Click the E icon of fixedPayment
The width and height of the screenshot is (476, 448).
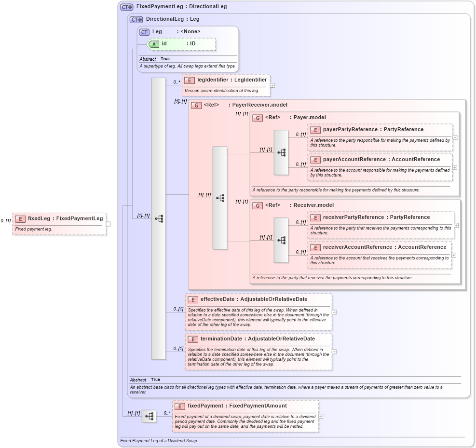(x=180, y=406)
